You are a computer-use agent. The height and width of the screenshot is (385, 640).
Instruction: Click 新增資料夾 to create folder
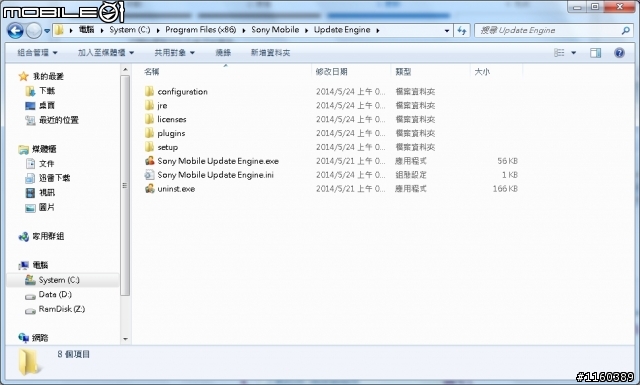[270, 53]
